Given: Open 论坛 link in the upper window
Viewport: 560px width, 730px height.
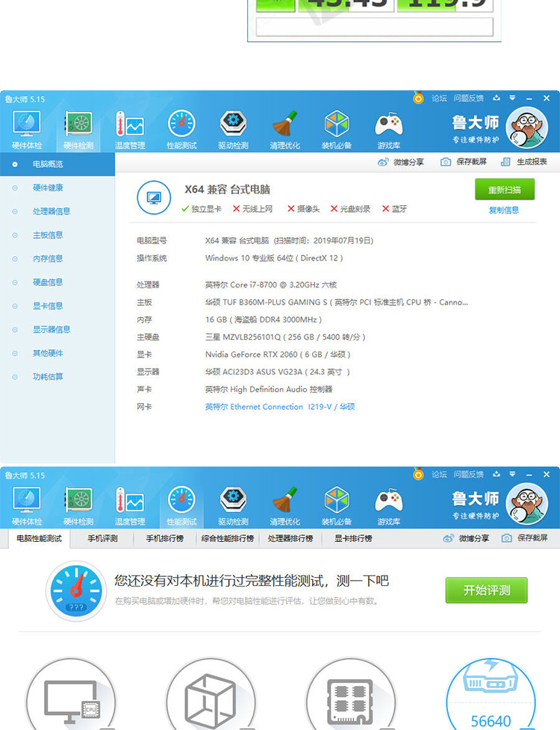Looking at the screenshot, I should [x=439, y=99].
